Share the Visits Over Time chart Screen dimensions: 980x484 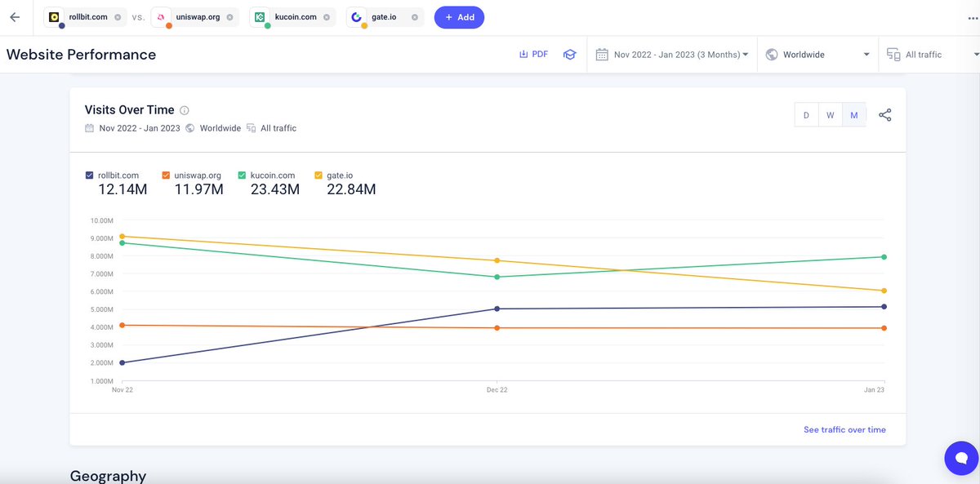pyautogui.click(x=884, y=115)
